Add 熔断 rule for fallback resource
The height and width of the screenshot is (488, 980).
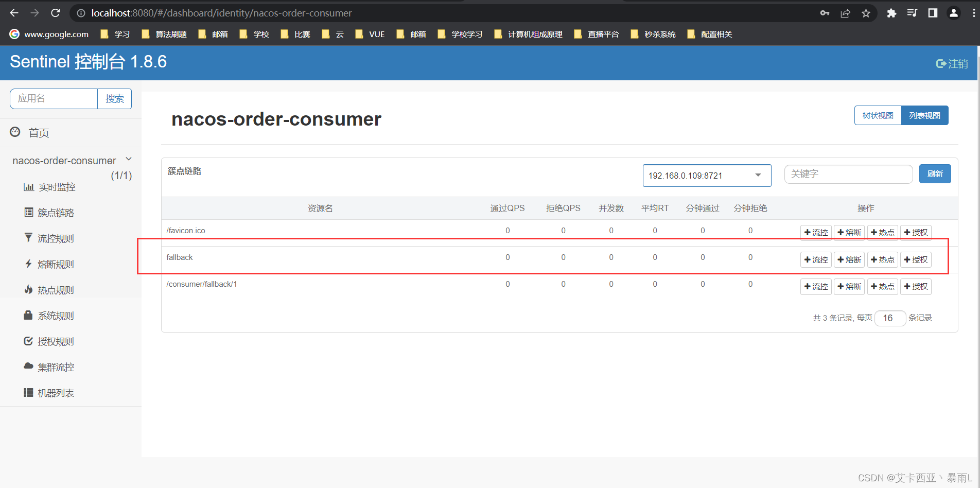(849, 260)
